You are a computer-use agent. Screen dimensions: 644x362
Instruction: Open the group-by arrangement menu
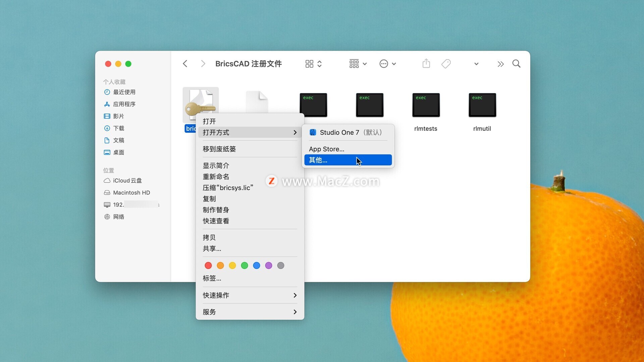point(358,64)
